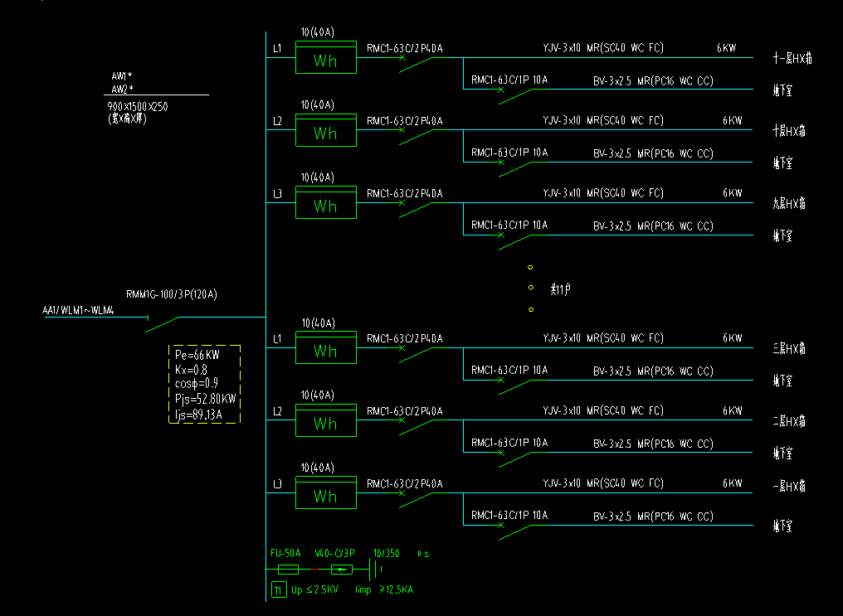This screenshot has width=843, height=616.
Task: Click the 九层HX箱 destination label
Action: [789, 203]
